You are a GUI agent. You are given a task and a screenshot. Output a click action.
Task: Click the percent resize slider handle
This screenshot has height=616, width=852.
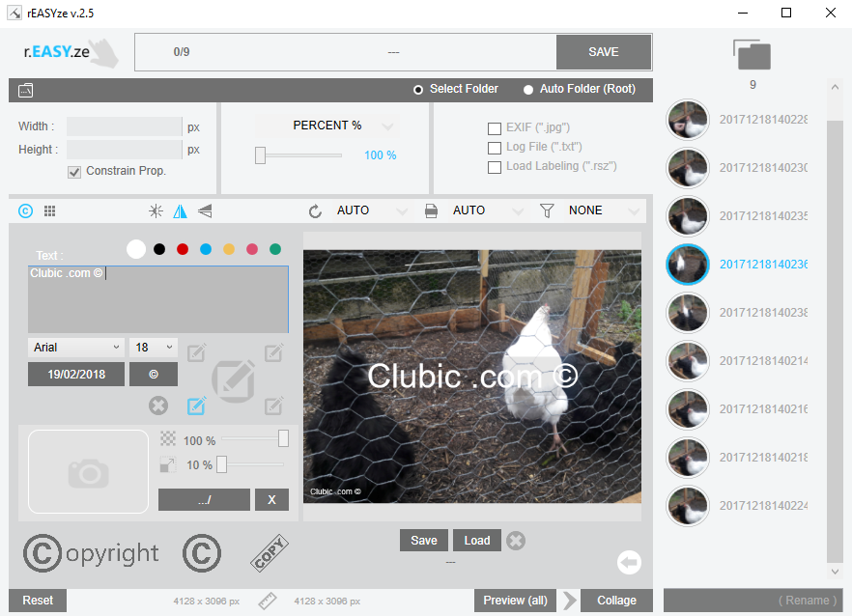tap(260, 155)
